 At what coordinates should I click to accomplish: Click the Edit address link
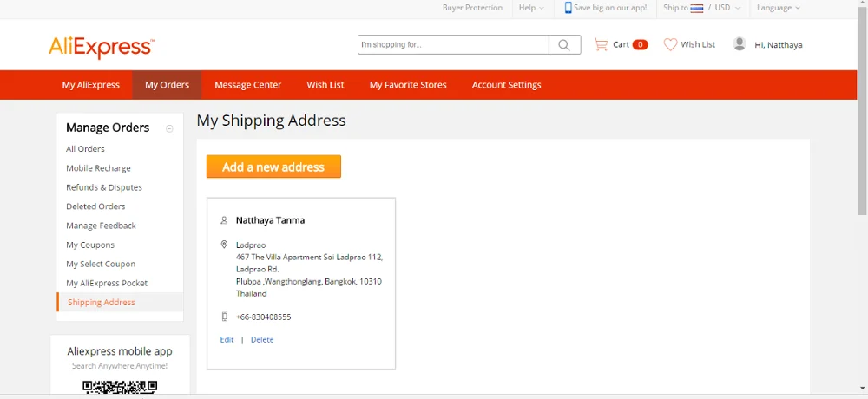coord(227,340)
